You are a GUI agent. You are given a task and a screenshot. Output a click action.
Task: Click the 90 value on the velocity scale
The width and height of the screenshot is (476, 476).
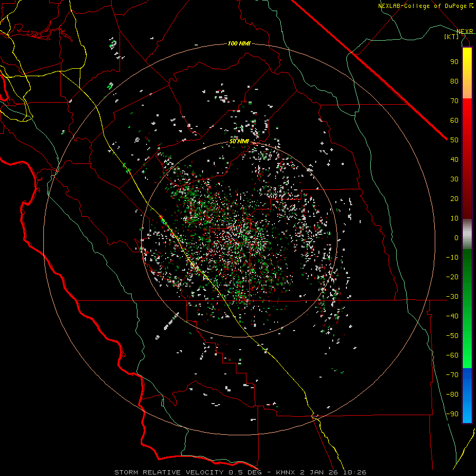tap(454, 62)
